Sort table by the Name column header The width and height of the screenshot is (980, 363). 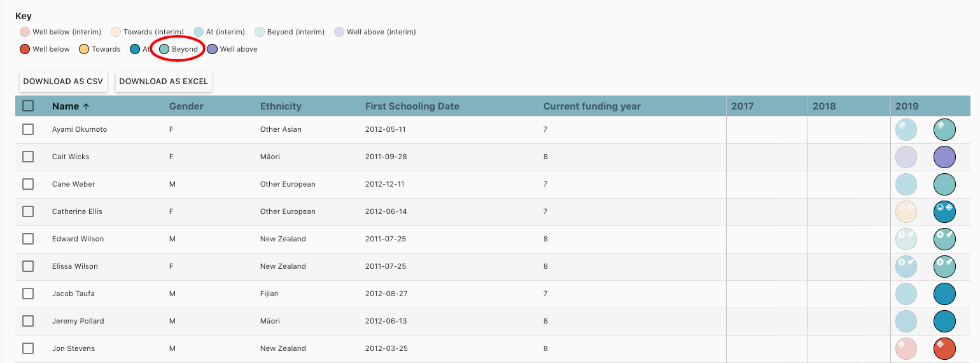(66, 106)
